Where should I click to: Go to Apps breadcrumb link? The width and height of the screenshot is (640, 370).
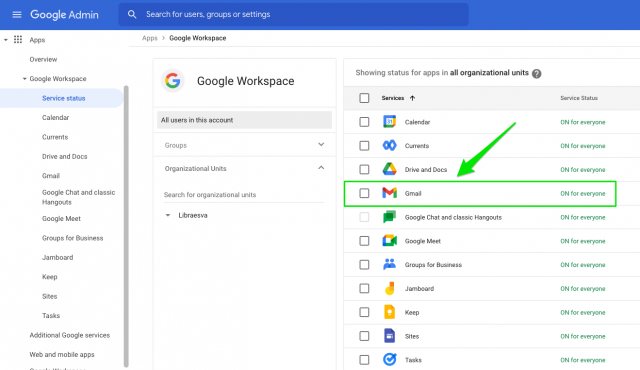coord(149,38)
